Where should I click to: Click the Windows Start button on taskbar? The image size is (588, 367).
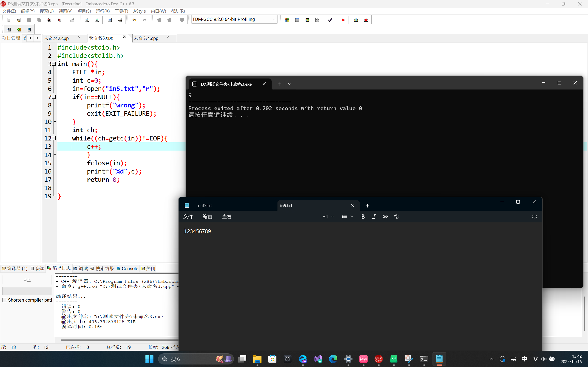tap(149, 359)
